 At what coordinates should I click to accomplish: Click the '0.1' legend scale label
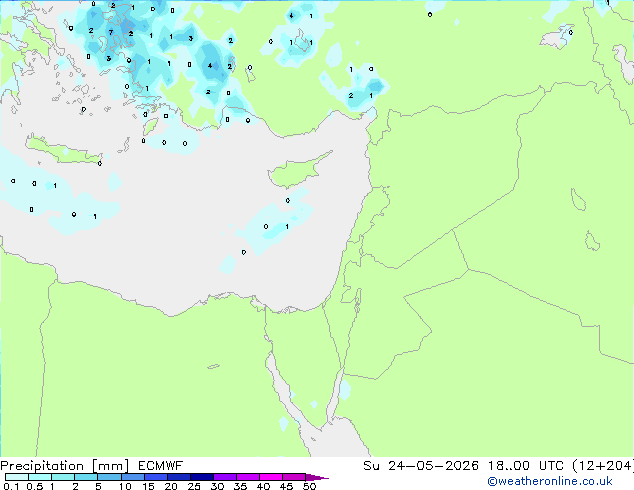tap(11, 486)
